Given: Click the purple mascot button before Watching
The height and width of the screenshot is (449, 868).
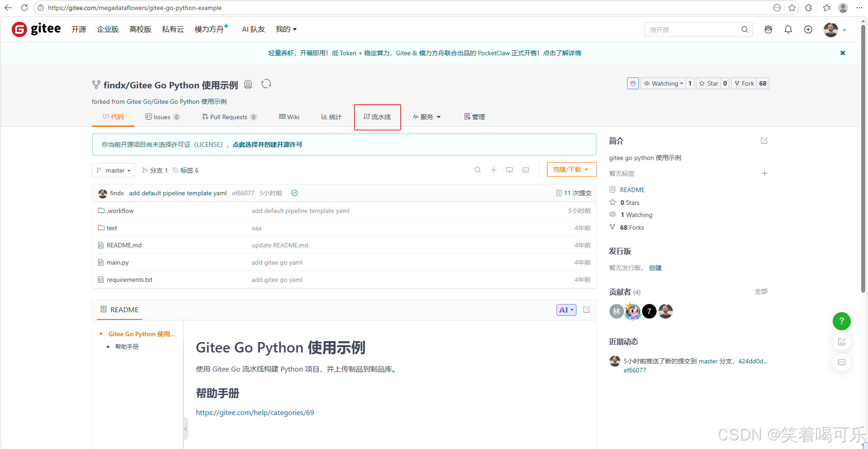Looking at the screenshot, I should 633,83.
